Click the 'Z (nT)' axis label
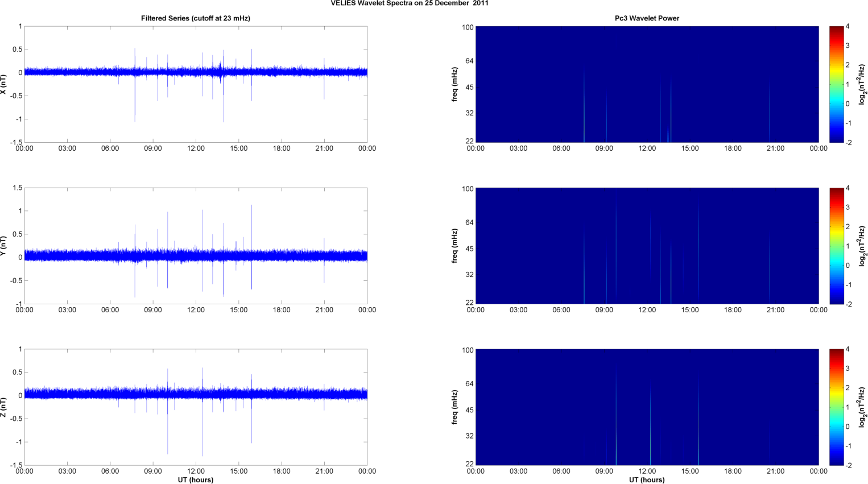Image resolution: width=868 pixels, height=484 pixels. (x=4, y=407)
